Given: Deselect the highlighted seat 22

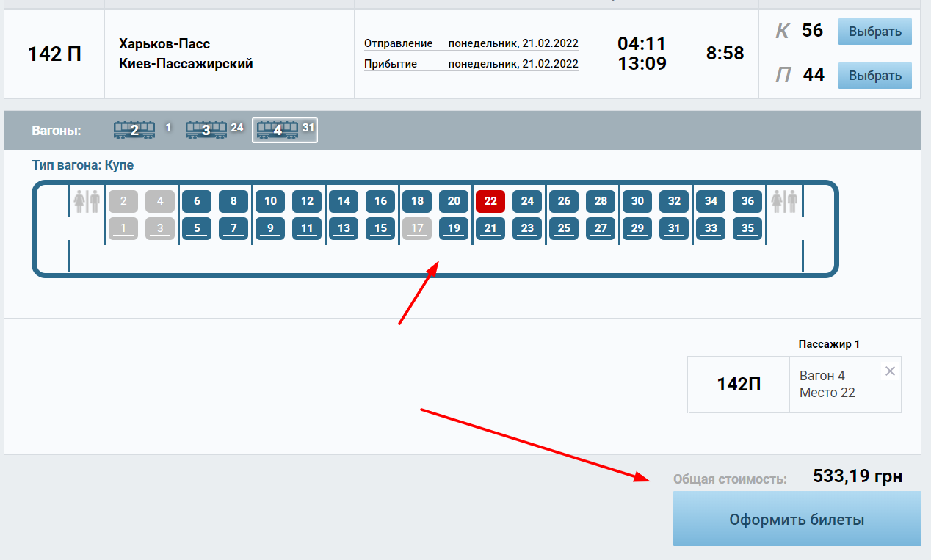Looking at the screenshot, I should [490, 200].
